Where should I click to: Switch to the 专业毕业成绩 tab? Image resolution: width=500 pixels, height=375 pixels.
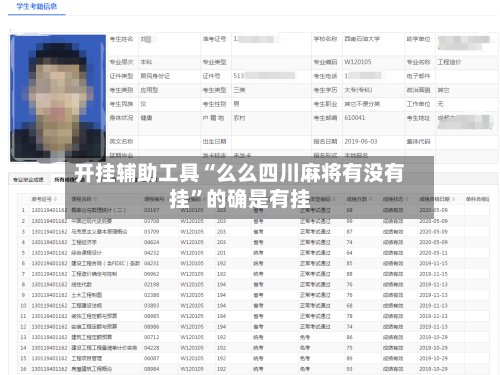[x=28, y=180]
